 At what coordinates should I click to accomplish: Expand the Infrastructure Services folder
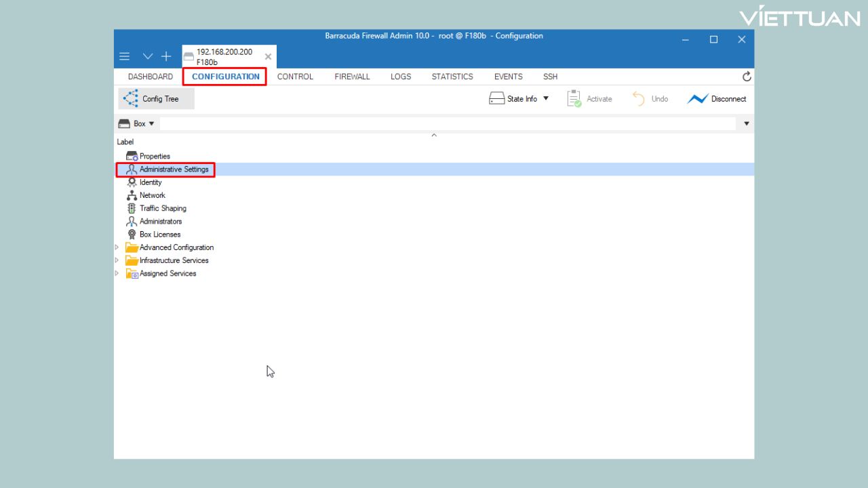tap(117, 260)
